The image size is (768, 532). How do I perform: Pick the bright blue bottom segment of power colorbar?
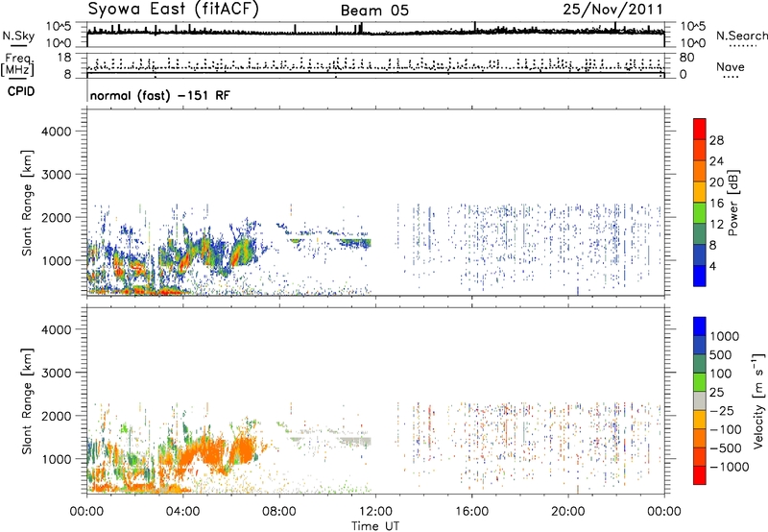(x=700, y=276)
